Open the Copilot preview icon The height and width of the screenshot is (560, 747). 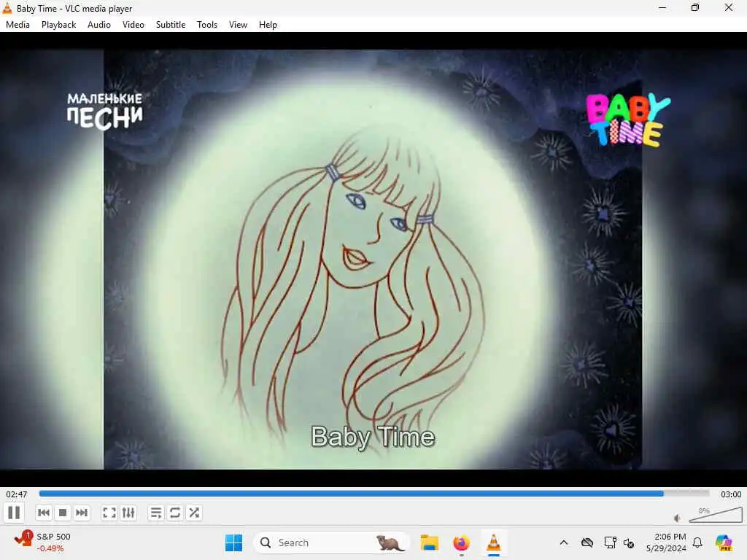tap(724, 542)
